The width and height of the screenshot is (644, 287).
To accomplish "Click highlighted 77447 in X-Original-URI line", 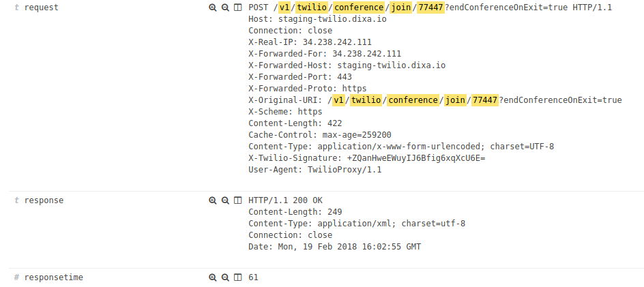I will coord(485,100).
